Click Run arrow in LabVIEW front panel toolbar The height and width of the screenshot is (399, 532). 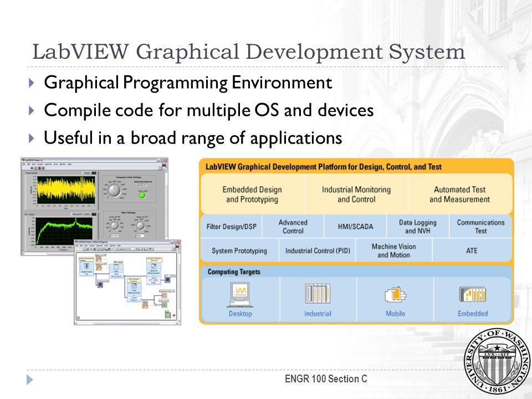point(32,168)
